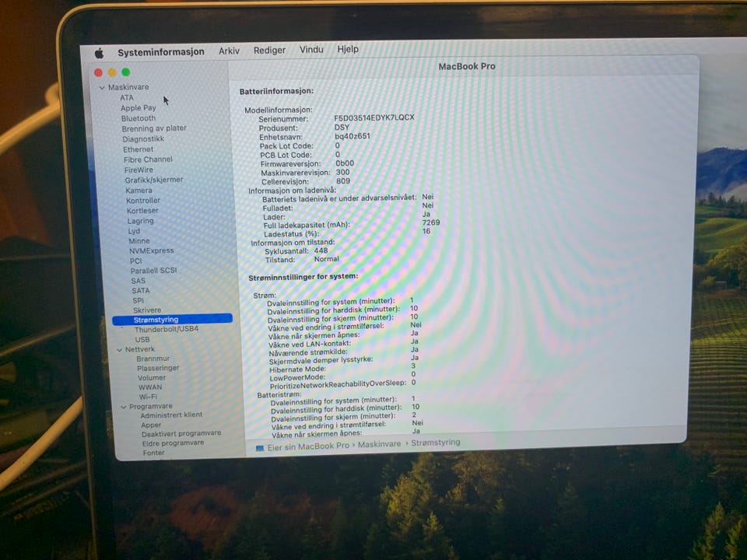The height and width of the screenshot is (560, 747).
Task: Select NVMExpress in the sidebar
Action: point(152,250)
